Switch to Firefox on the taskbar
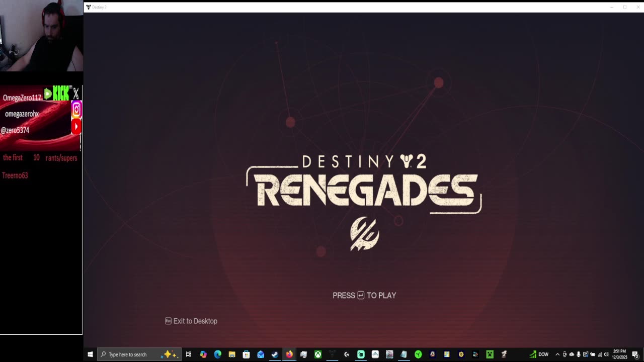Image resolution: width=644 pixels, height=362 pixels. pos(289,354)
